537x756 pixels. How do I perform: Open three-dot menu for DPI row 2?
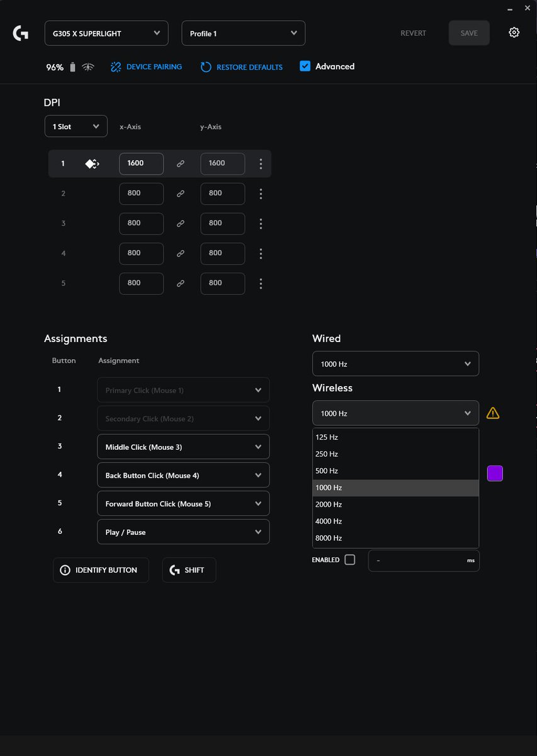(261, 194)
